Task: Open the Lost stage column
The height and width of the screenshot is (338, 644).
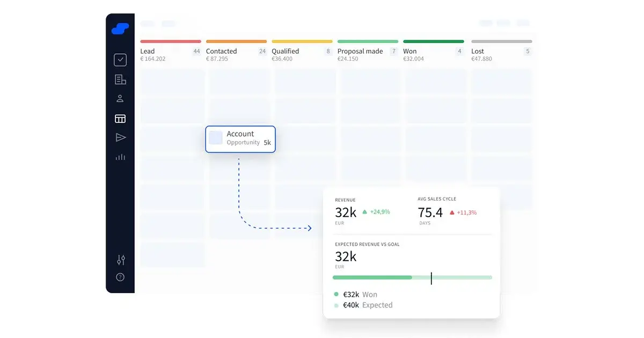Action: (x=478, y=52)
